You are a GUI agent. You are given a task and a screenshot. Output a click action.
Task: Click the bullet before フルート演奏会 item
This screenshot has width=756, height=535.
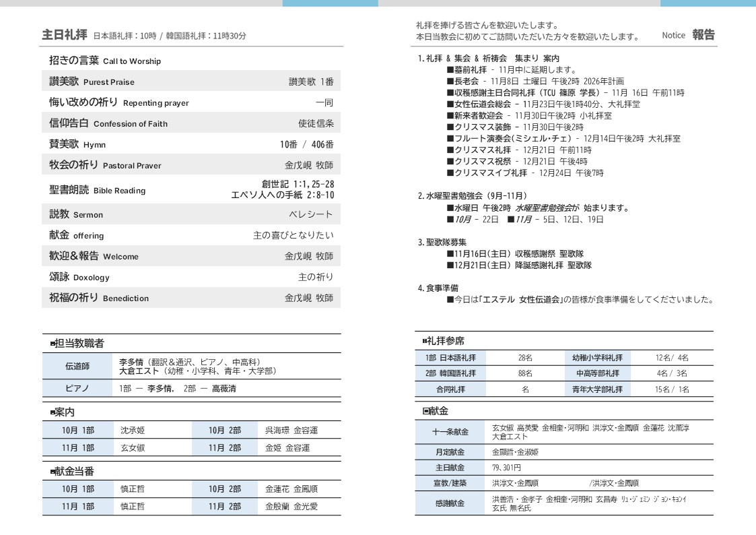pos(450,139)
